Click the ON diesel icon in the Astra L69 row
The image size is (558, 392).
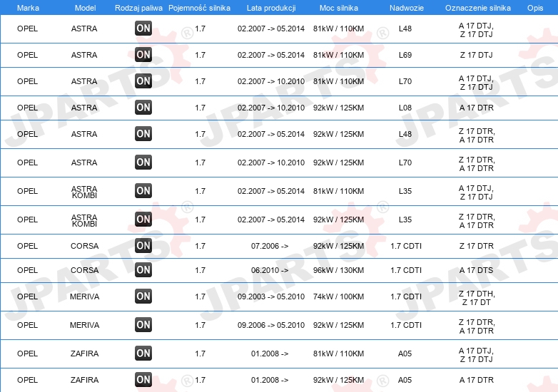coord(143,55)
